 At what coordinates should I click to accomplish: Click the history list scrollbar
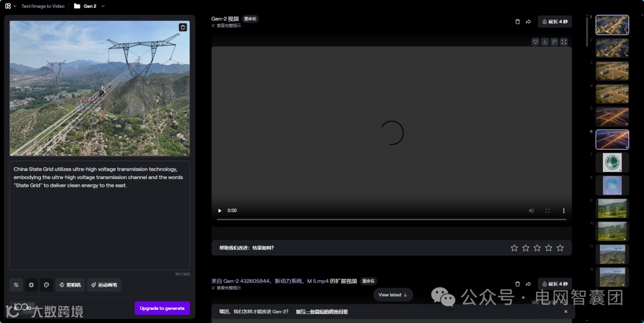[587, 32]
